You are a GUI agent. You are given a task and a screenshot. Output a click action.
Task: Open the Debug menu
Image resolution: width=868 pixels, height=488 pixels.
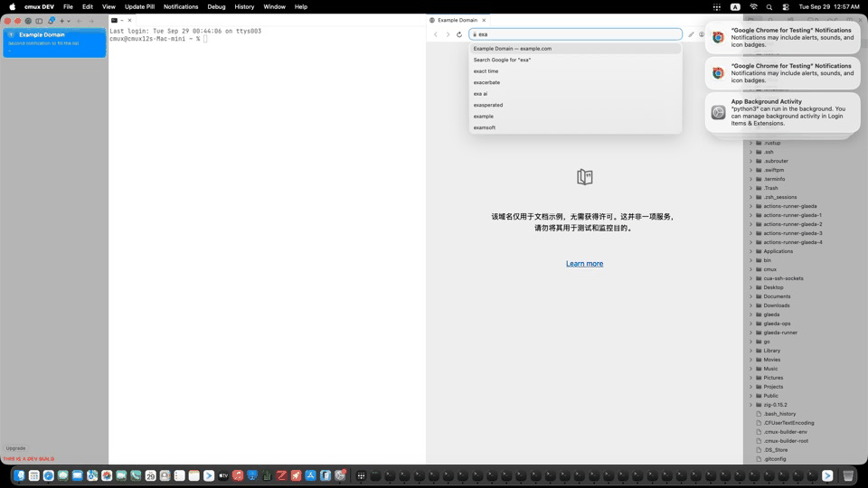(216, 6)
